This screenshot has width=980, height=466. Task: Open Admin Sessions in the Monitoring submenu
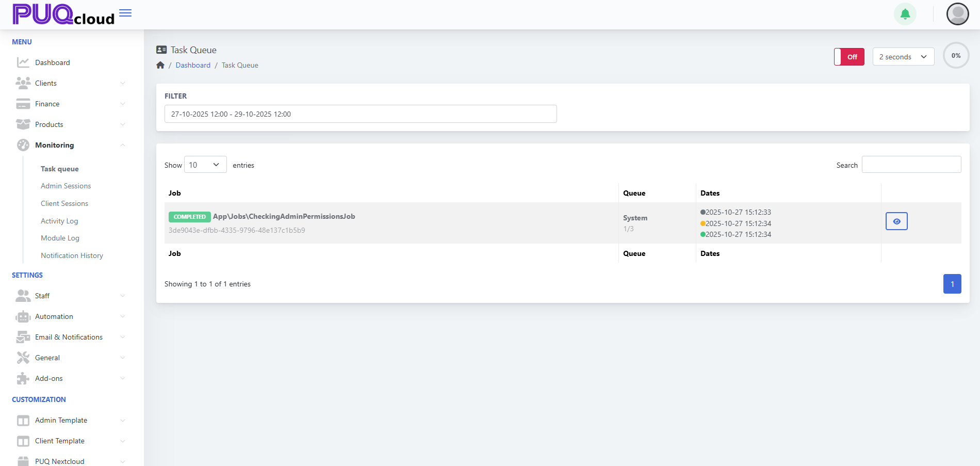[66, 186]
